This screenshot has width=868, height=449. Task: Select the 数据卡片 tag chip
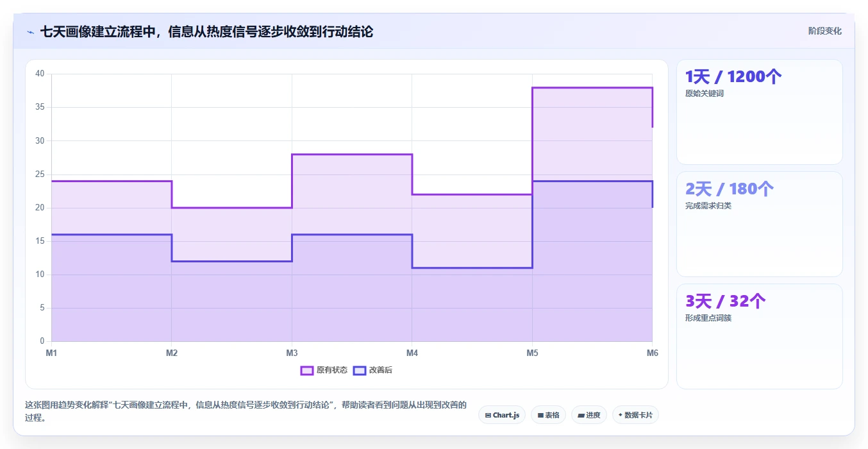pyautogui.click(x=635, y=415)
